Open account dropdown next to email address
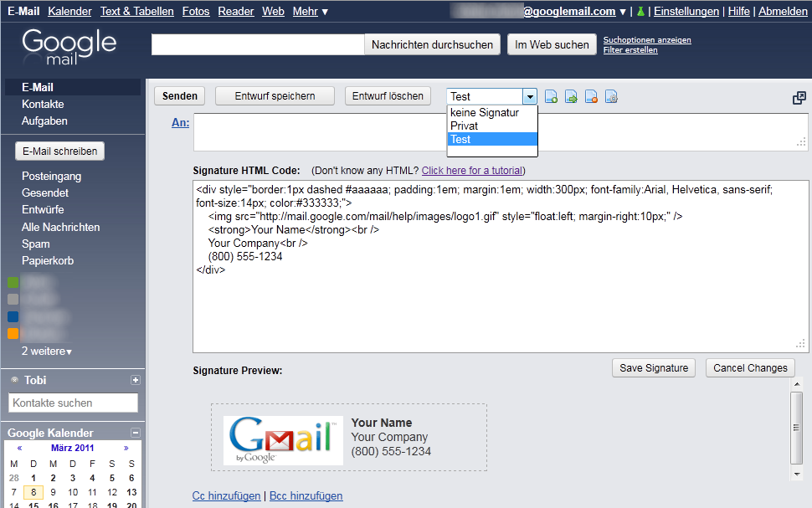812x508 pixels. [623, 12]
